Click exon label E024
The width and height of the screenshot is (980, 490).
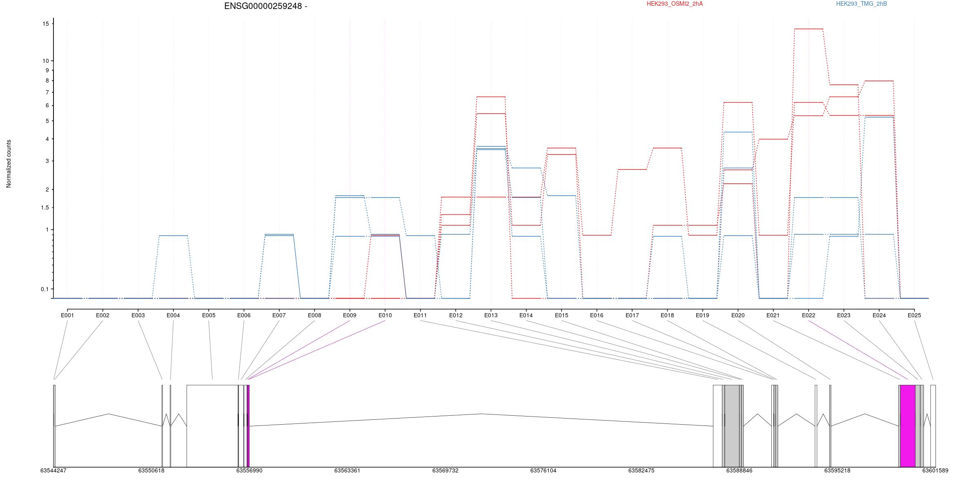tap(879, 315)
